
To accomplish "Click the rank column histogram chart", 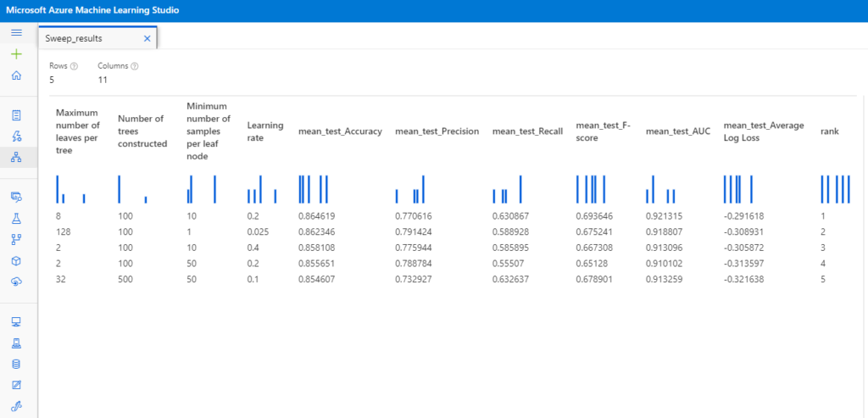I will pyautogui.click(x=835, y=189).
